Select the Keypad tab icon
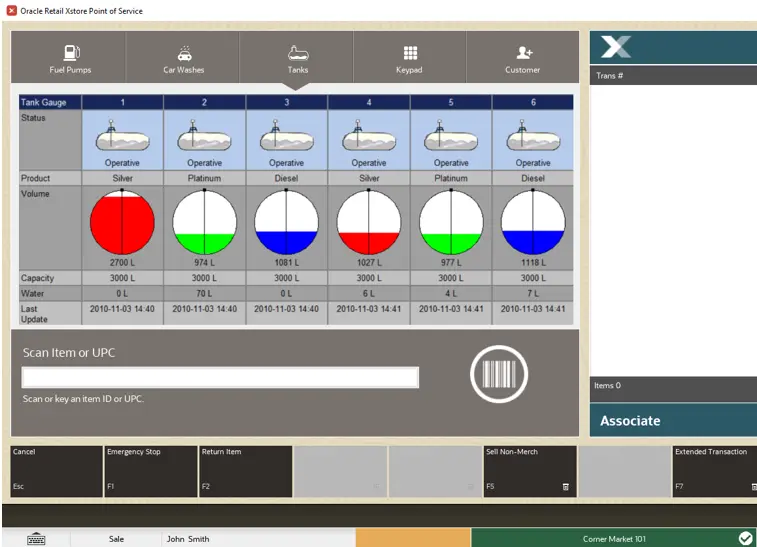The width and height of the screenshot is (757, 547). pos(409,58)
